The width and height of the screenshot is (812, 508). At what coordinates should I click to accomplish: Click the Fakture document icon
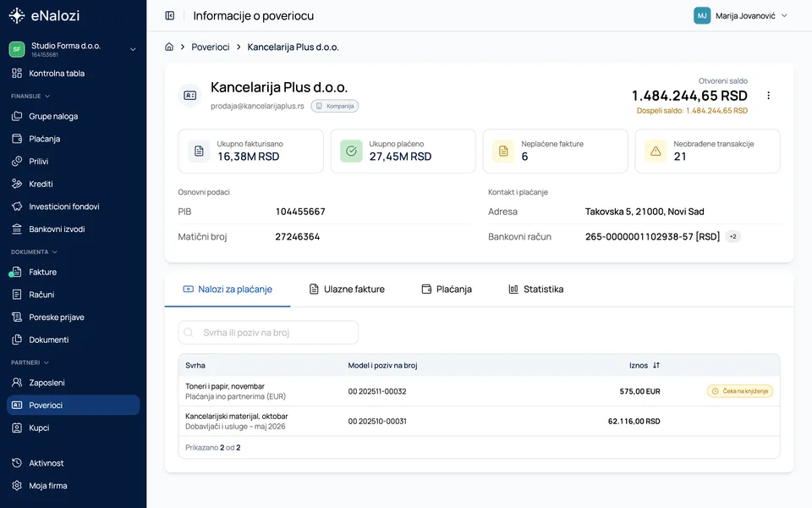point(17,272)
